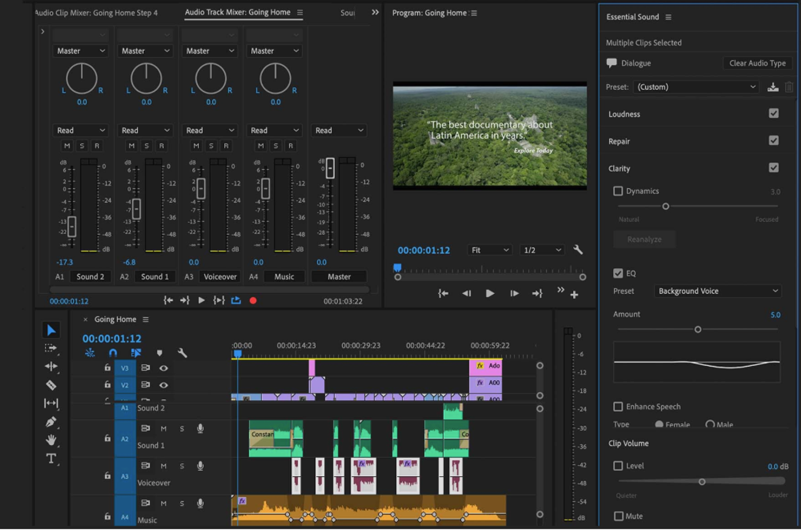Click the V3 track target button
The image size is (801, 532).
tap(125, 368)
